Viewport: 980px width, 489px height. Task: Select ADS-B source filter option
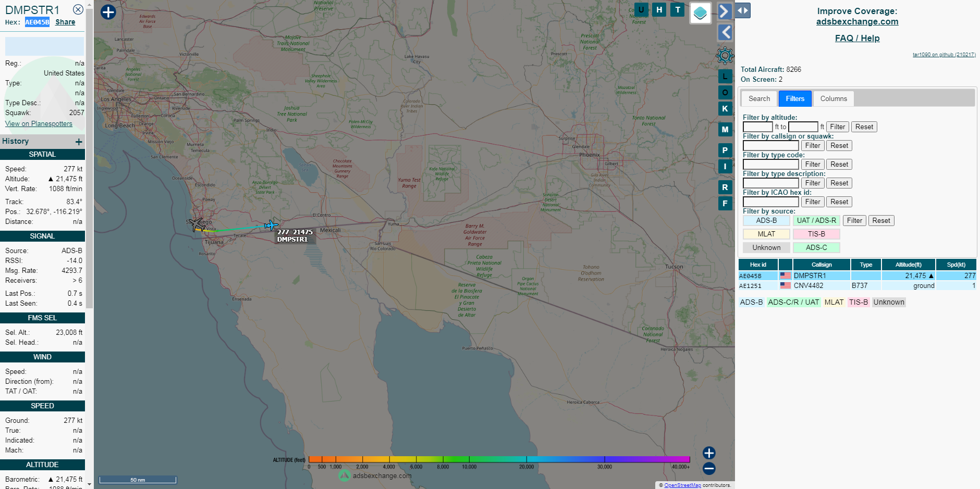[x=766, y=220]
